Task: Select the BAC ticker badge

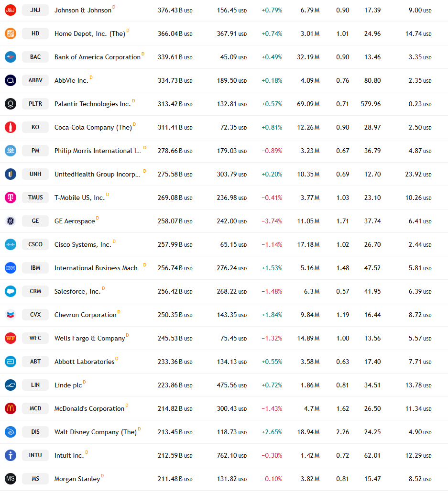Action: point(35,57)
